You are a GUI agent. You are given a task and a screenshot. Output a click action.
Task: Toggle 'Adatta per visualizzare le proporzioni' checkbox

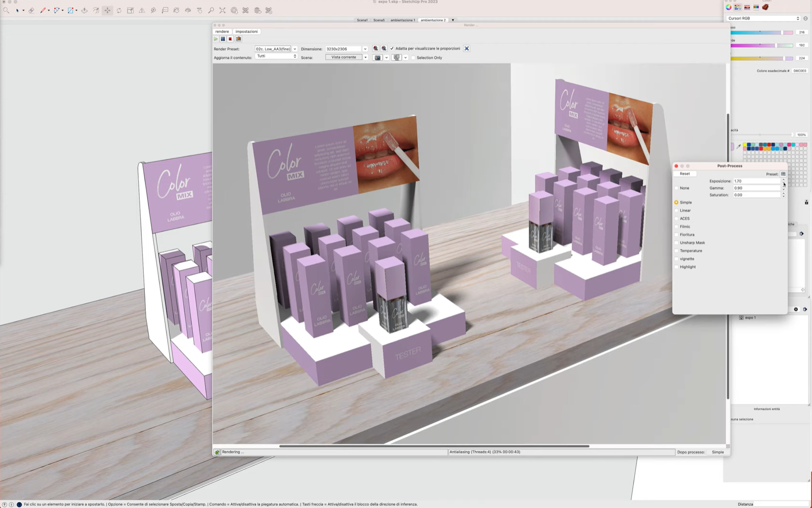392,49
